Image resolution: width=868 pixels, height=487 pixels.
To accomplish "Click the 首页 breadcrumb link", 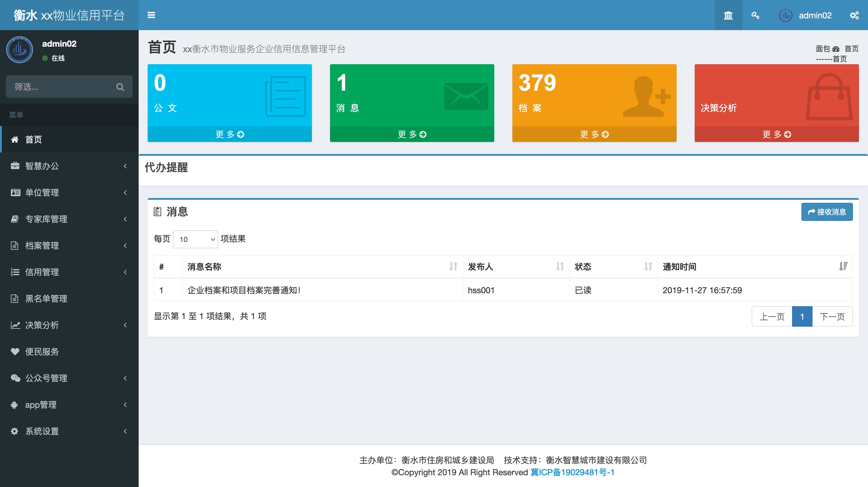I will tap(851, 49).
